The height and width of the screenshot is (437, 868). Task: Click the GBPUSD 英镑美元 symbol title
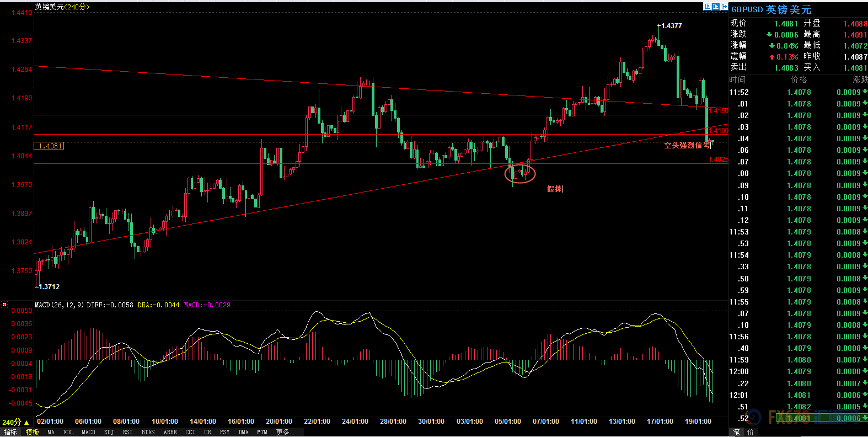coord(771,9)
